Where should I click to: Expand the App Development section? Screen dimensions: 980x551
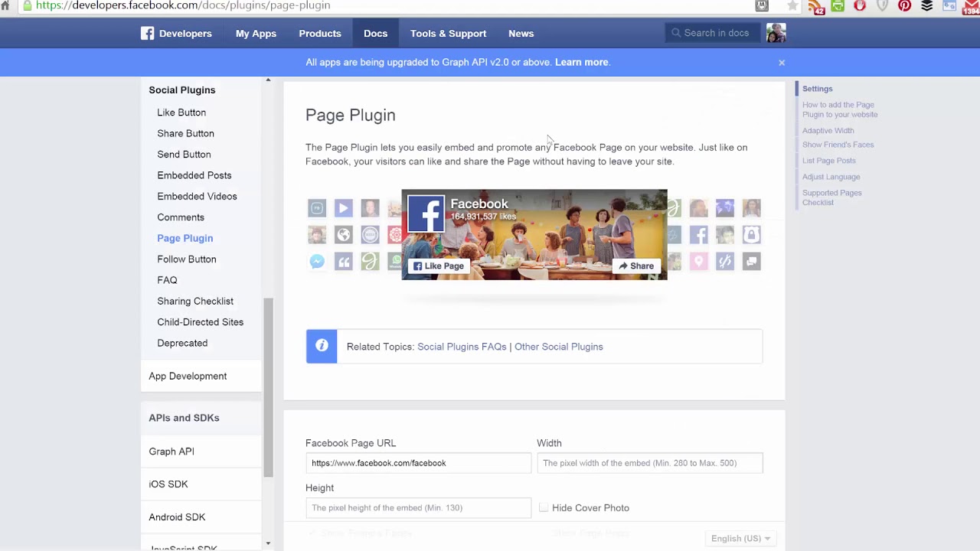(x=188, y=377)
